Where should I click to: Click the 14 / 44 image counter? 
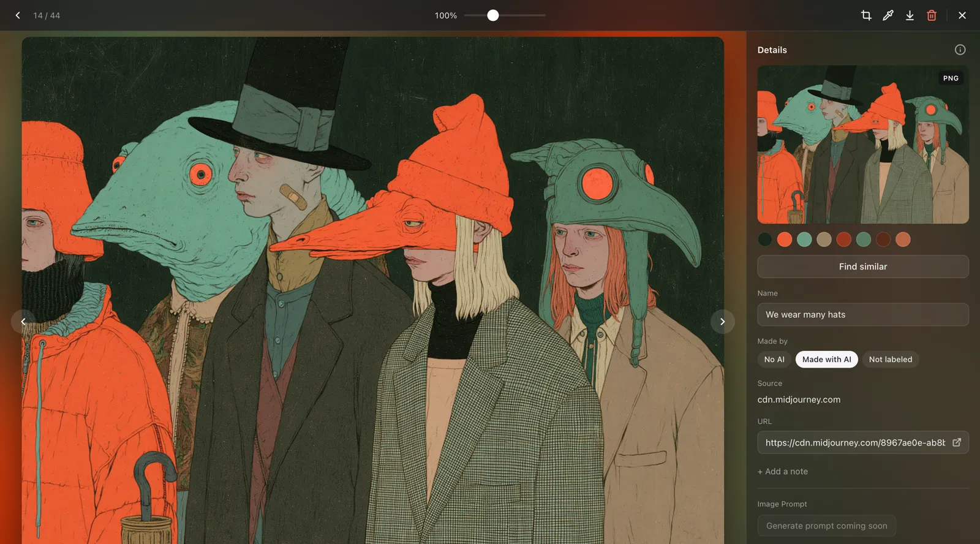47,15
